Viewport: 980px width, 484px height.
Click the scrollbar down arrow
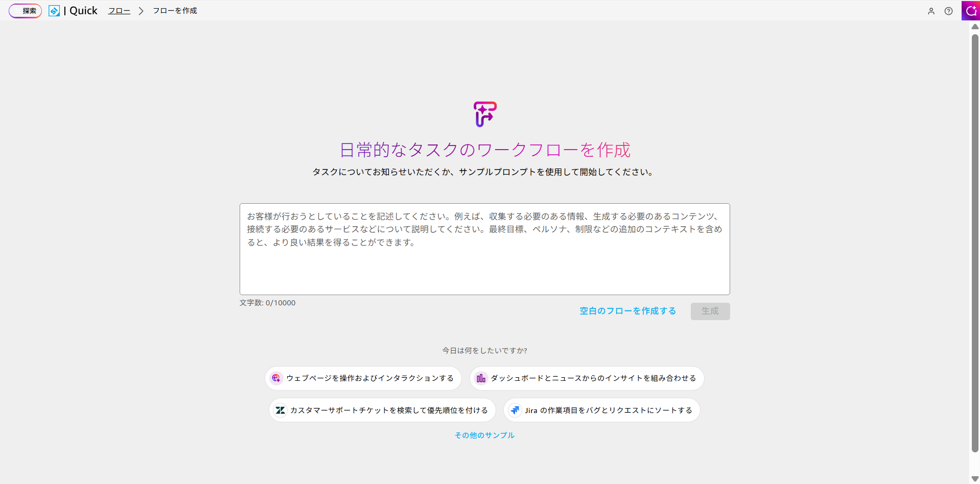[975, 478]
